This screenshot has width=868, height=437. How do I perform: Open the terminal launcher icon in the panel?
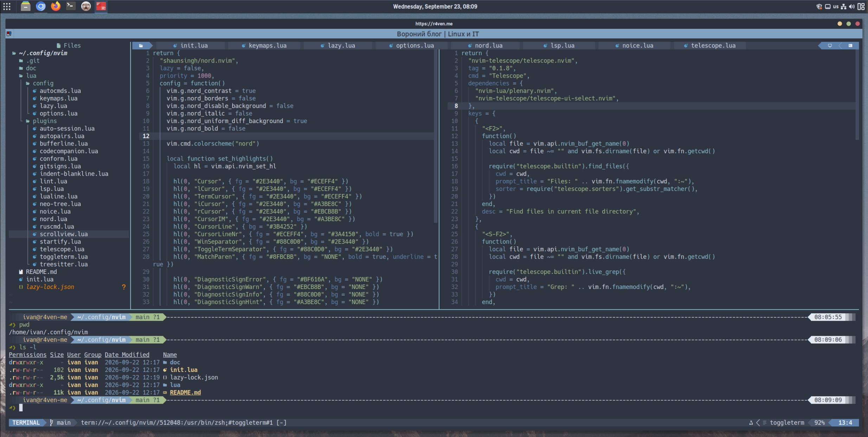[x=71, y=6]
